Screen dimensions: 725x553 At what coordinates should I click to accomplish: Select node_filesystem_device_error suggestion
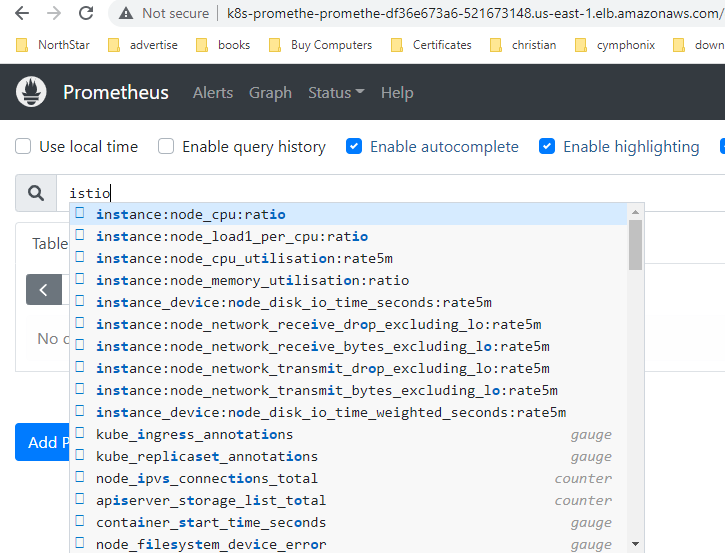click(350, 544)
